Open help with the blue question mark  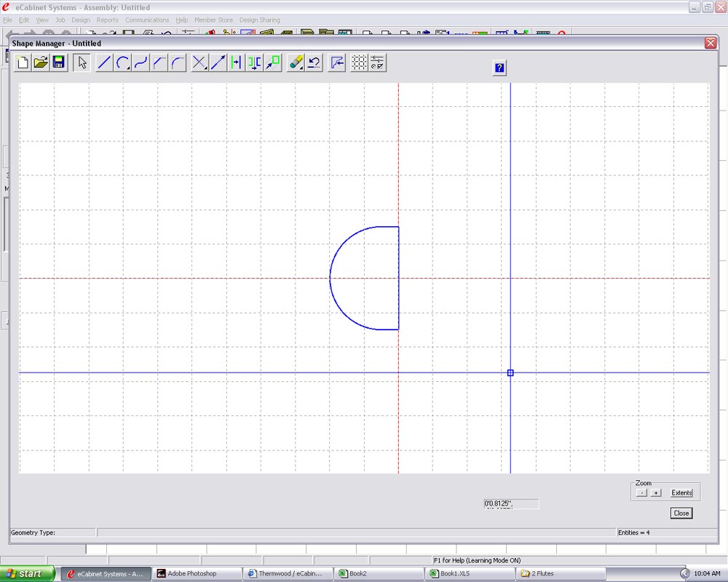[x=499, y=68]
